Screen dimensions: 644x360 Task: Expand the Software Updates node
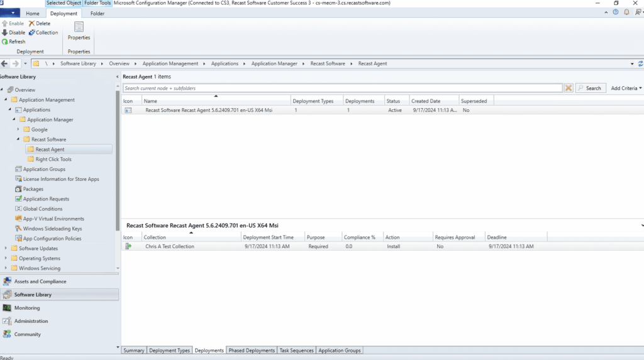(6, 248)
